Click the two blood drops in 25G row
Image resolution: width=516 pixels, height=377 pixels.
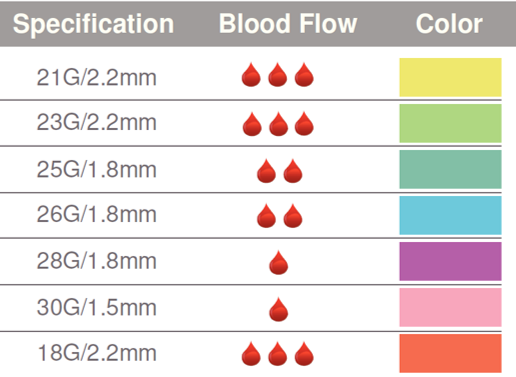pyautogui.click(x=280, y=171)
